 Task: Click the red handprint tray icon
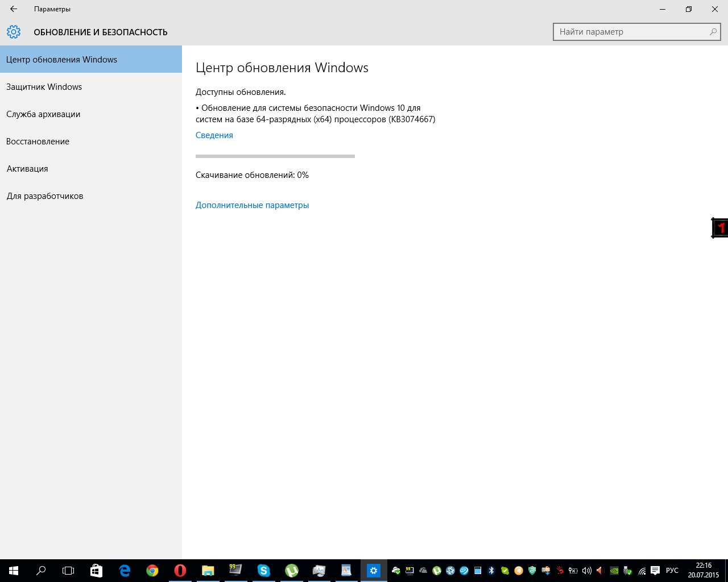560,571
